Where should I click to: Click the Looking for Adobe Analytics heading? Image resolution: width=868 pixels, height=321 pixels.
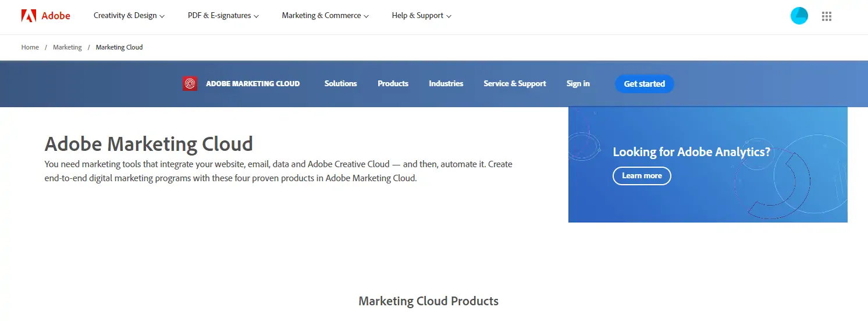pyautogui.click(x=692, y=152)
